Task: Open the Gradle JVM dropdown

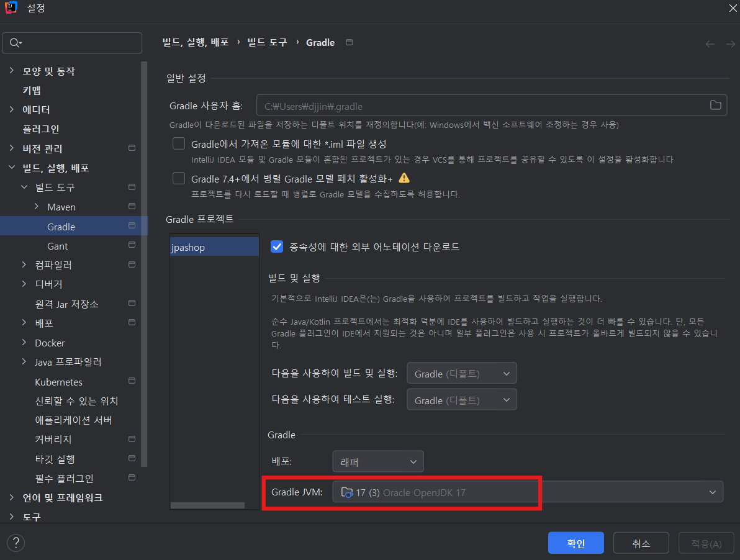Action: [528, 492]
